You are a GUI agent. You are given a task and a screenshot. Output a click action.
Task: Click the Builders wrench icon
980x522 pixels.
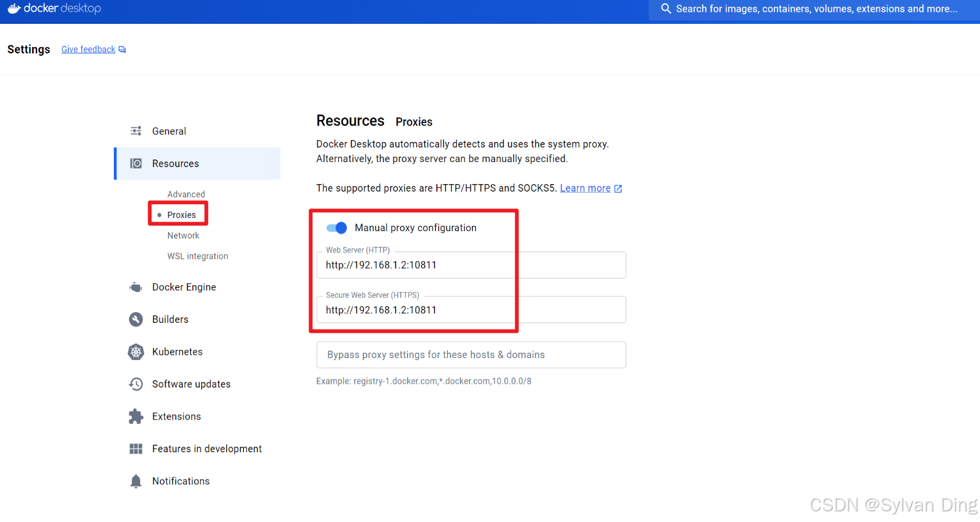(136, 319)
